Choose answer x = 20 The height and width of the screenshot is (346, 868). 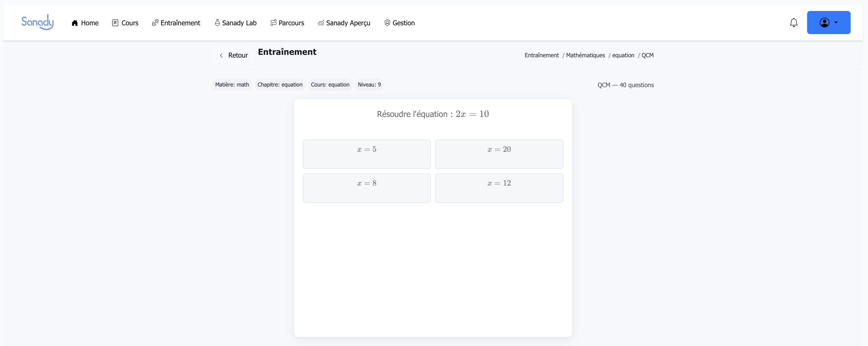pyautogui.click(x=499, y=154)
